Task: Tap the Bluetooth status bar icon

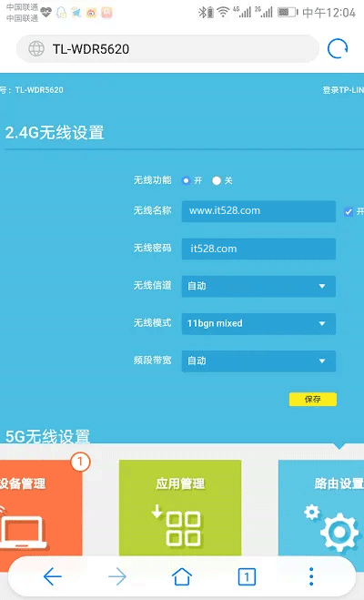Action: point(204,12)
